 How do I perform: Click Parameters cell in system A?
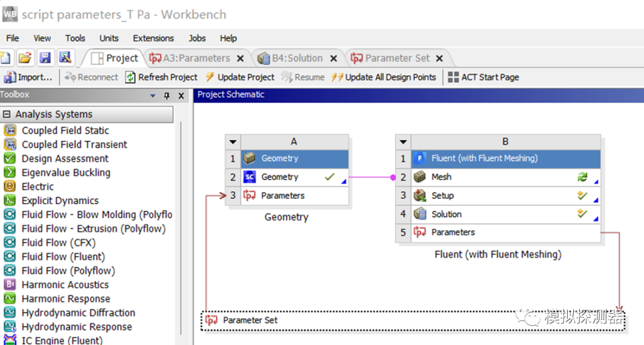(x=295, y=195)
